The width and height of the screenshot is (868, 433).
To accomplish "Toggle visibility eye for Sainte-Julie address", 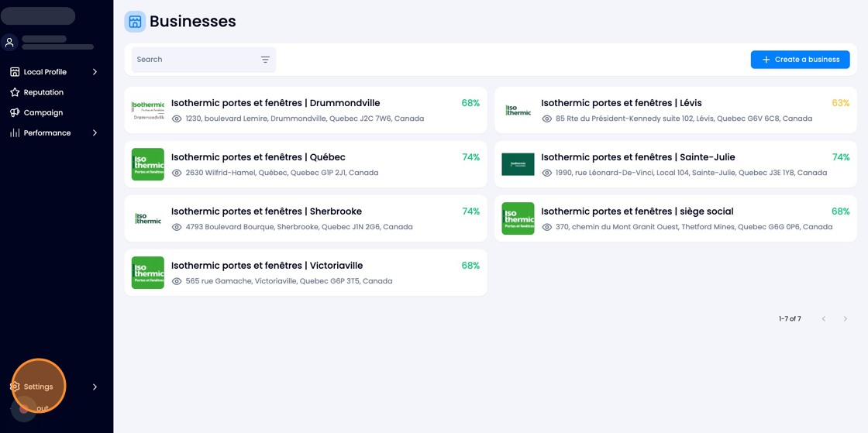I will (x=547, y=173).
